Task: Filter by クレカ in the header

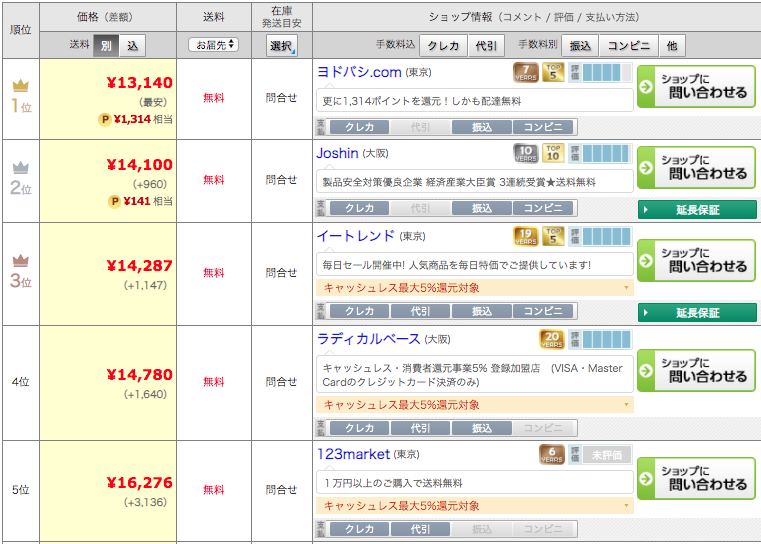Action: tap(443, 46)
